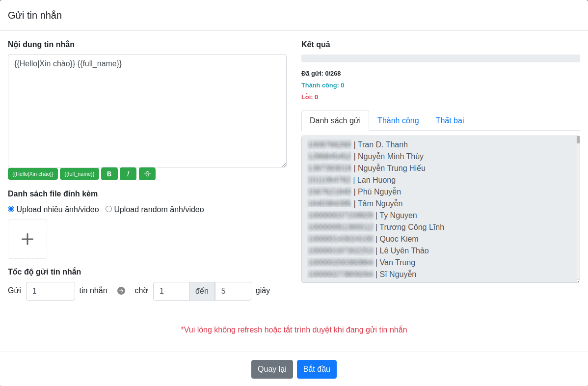Click the sending progress bar under Kết quả
The height and width of the screenshot is (386, 588).
pos(440,58)
